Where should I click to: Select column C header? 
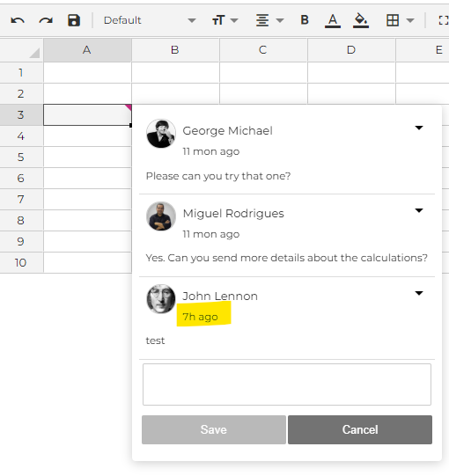tap(263, 50)
